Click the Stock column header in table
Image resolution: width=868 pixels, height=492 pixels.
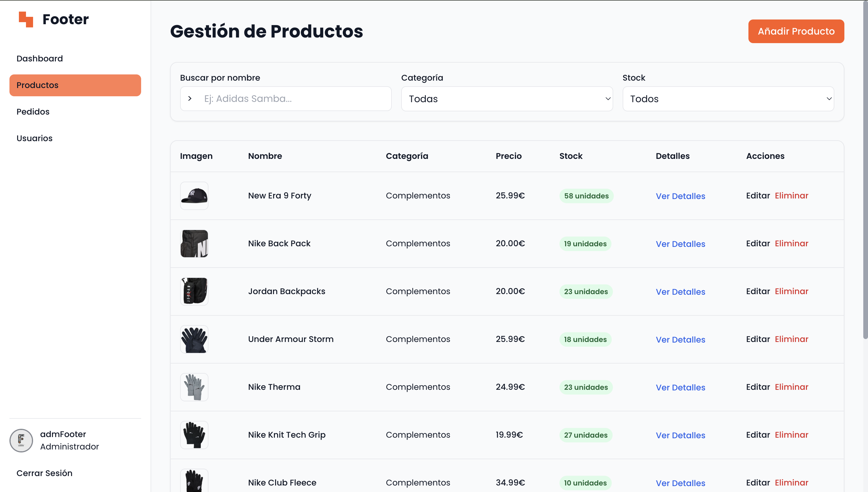tap(571, 156)
